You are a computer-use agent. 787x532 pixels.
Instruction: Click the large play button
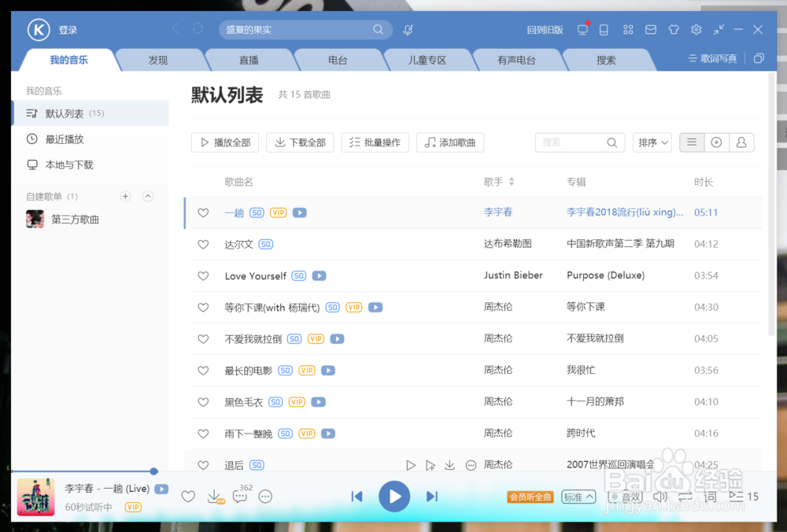[394, 497]
